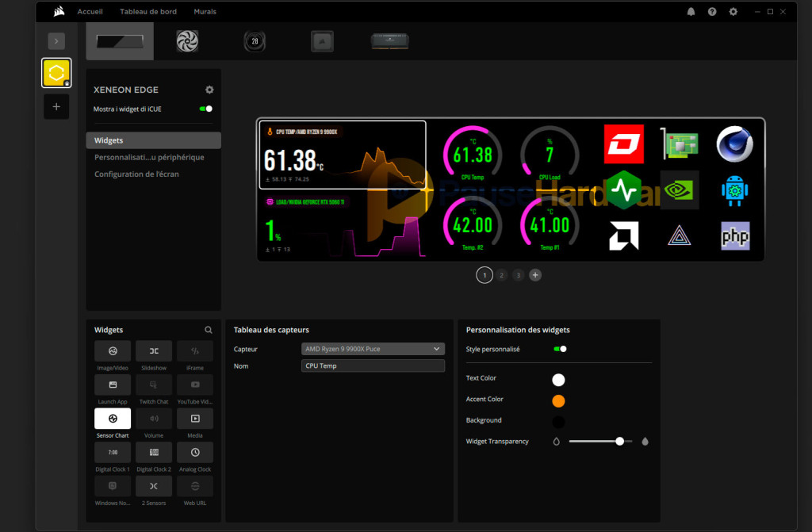
Task: Open XENEON EDGE gear settings
Action: tap(209, 90)
